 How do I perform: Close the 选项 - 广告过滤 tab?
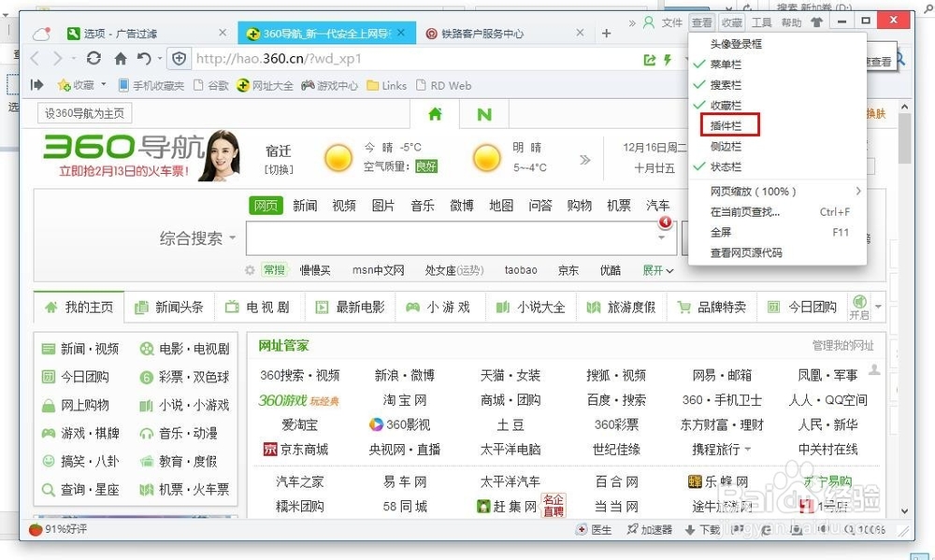tap(223, 32)
